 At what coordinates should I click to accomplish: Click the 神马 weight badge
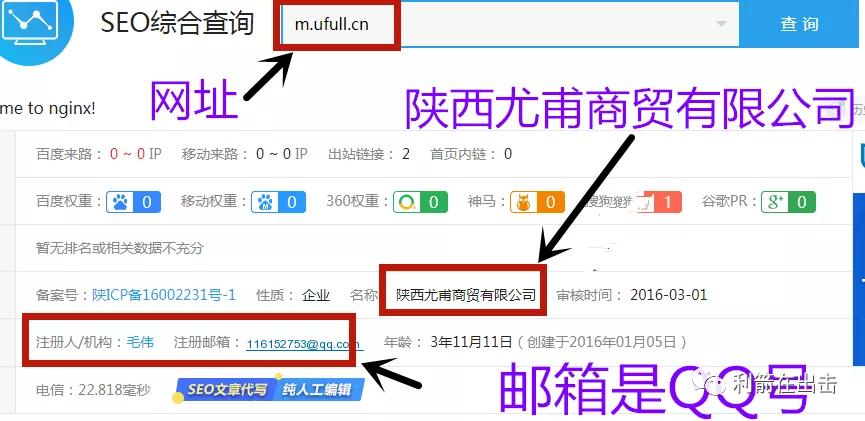pyautogui.click(x=537, y=202)
